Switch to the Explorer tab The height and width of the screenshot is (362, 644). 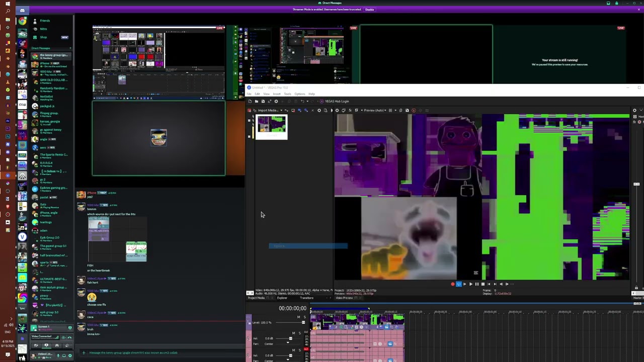[x=282, y=298]
